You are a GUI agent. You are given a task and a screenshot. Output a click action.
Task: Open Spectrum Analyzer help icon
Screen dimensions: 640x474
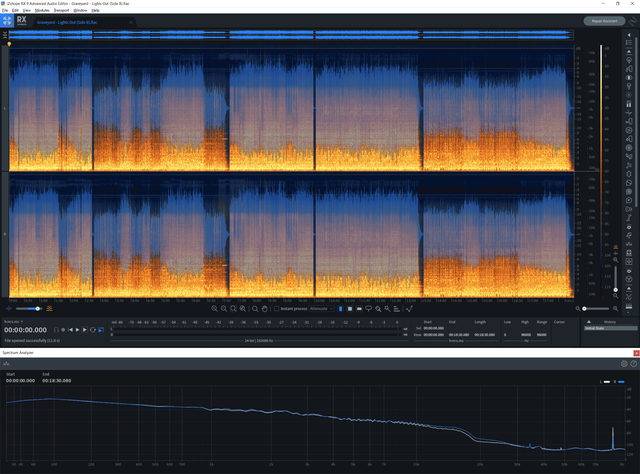pyautogui.click(x=633, y=364)
